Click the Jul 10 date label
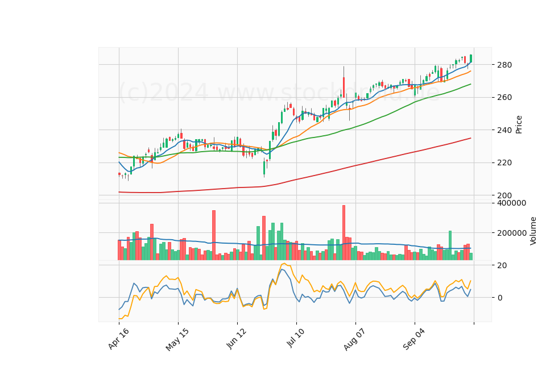Image resolution: width=546 pixels, height=392 pixels. point(296,337)
